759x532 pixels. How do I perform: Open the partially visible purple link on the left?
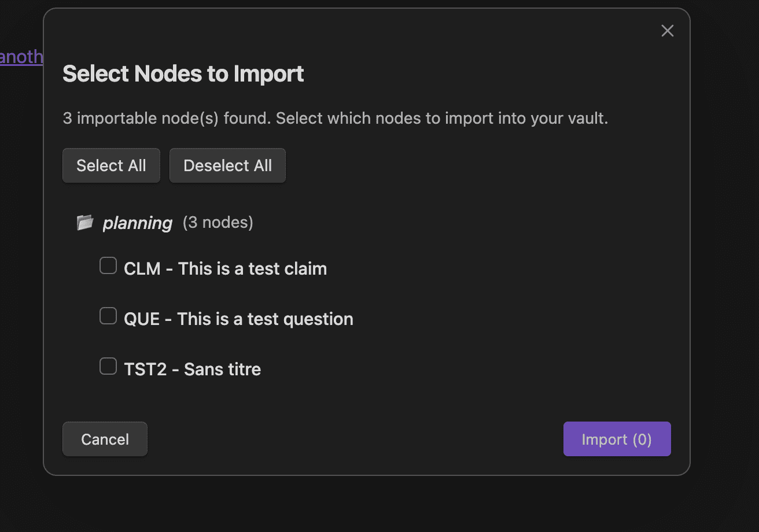pyautogui.click(x=21, y=57)
